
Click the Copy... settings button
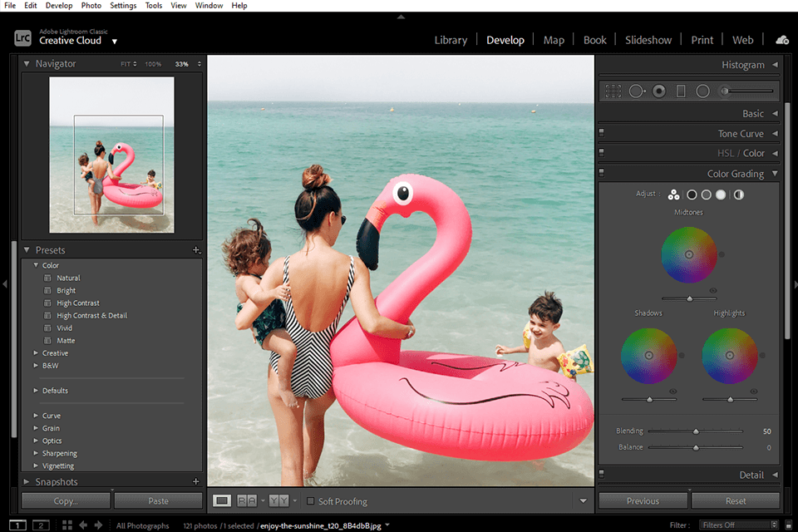[66, 501]
